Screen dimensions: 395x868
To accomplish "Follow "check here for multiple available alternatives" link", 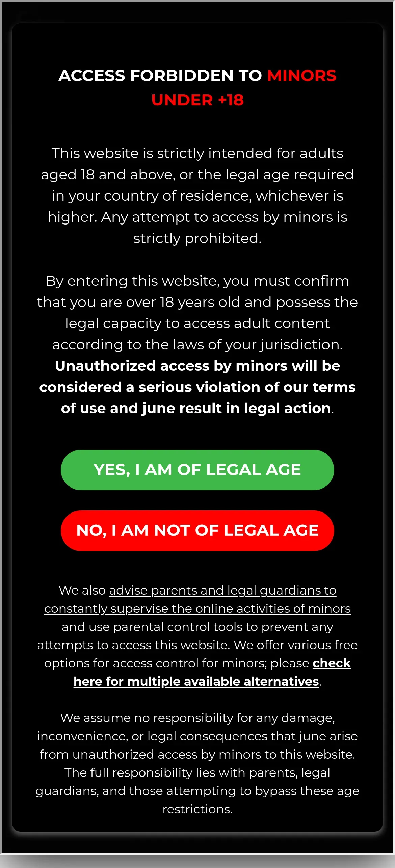I will point(212,672).
